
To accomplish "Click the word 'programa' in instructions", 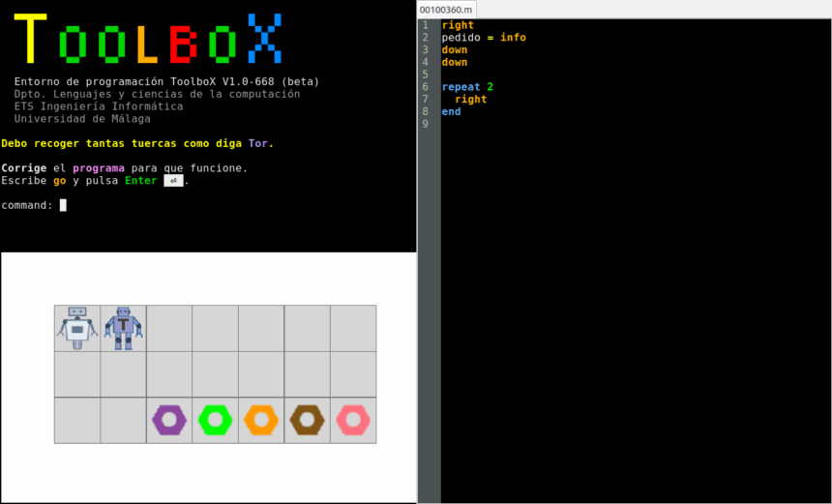I will pyautogui.click(x=99, y=168).
